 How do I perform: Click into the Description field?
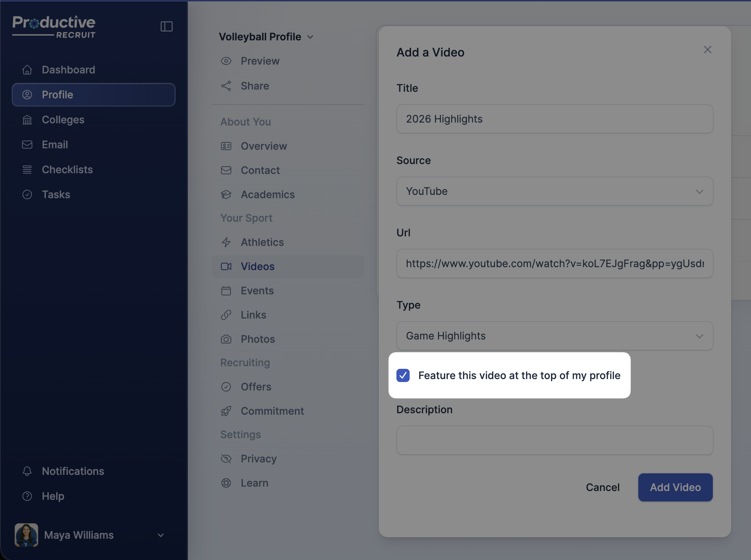pos(554,440)
